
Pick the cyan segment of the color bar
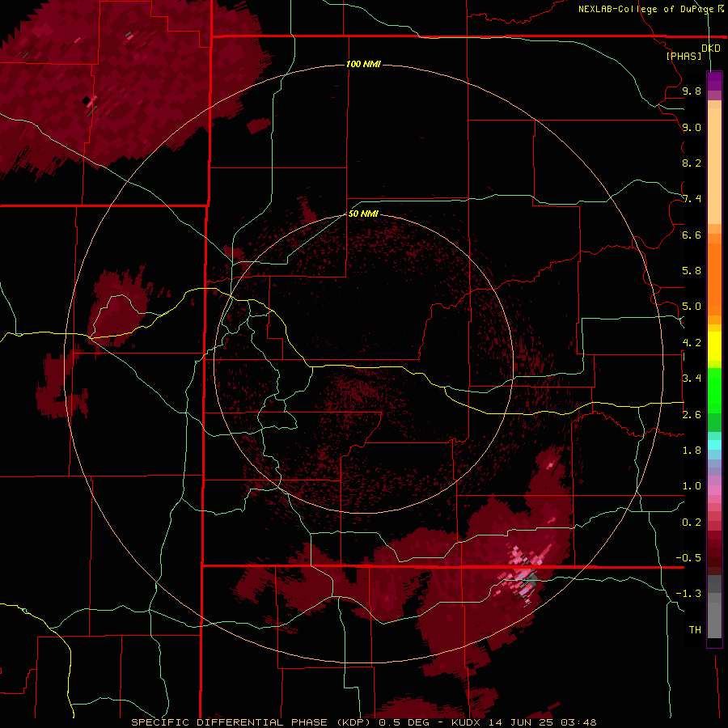tap(714, 445)
